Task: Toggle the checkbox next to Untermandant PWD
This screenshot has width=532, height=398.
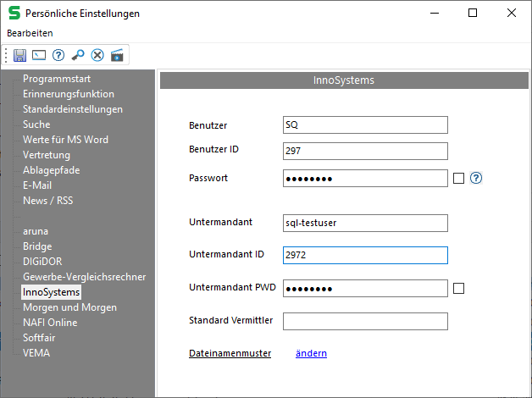Action: [459, 288]
